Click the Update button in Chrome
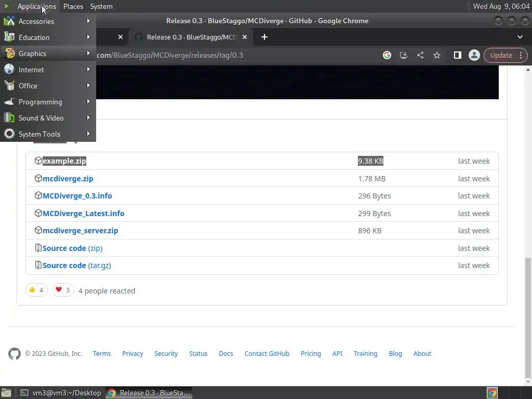The height and width of the screenshot is (399, 532). [x=501, y=55]
